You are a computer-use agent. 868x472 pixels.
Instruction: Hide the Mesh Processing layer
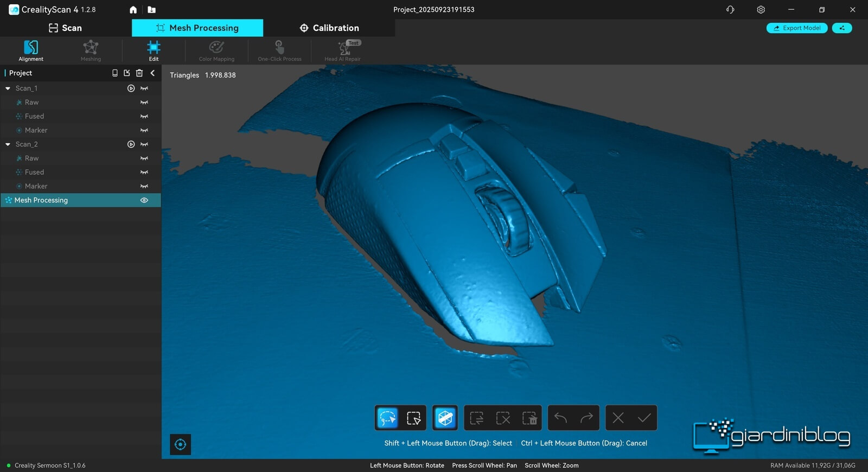[144, 200]
